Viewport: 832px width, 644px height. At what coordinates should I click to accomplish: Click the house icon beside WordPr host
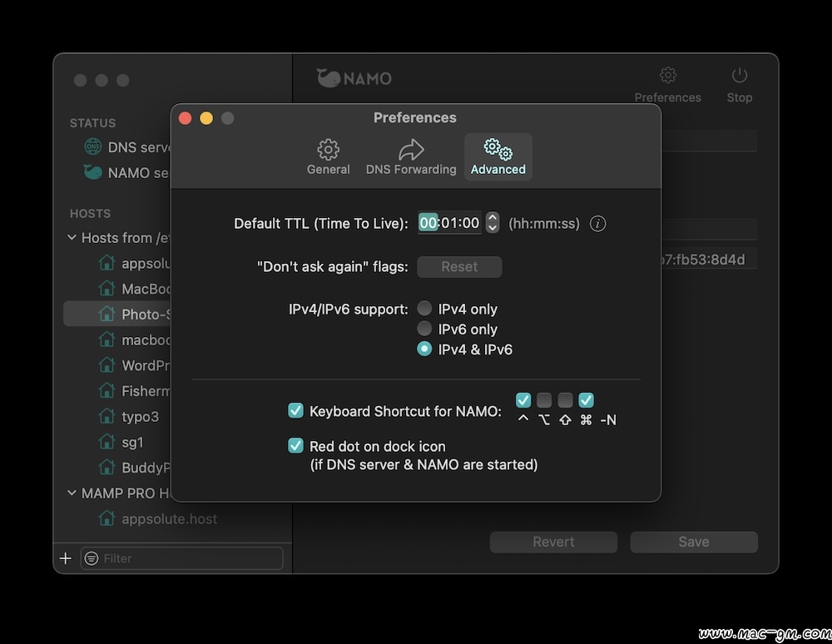point(106,365)
